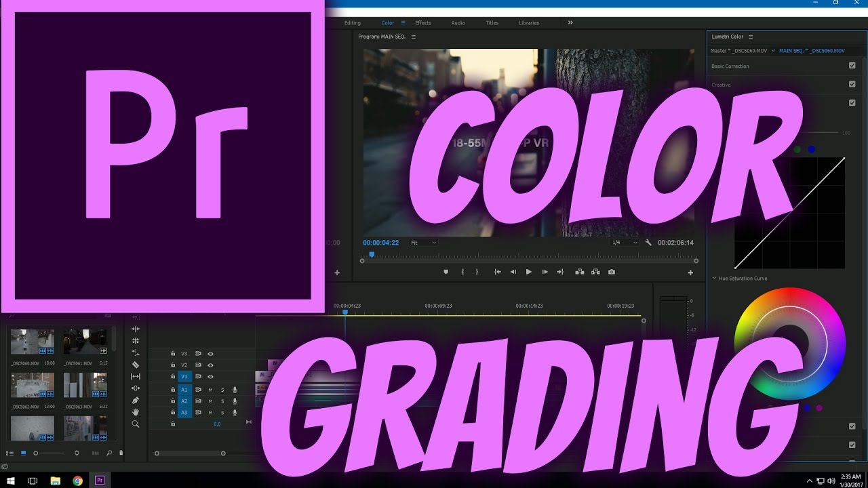Show more workspaces with double chevron

tap(570, 22)
